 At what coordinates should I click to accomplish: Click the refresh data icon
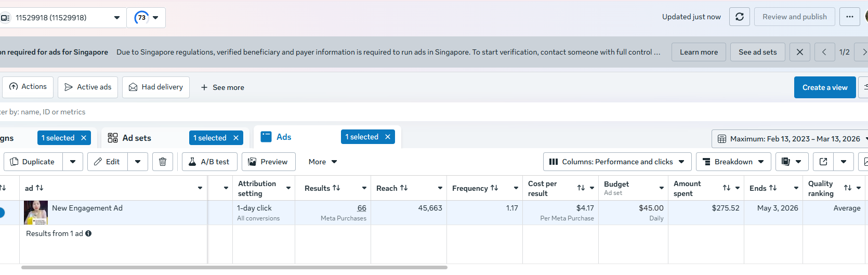click(739, 17)
